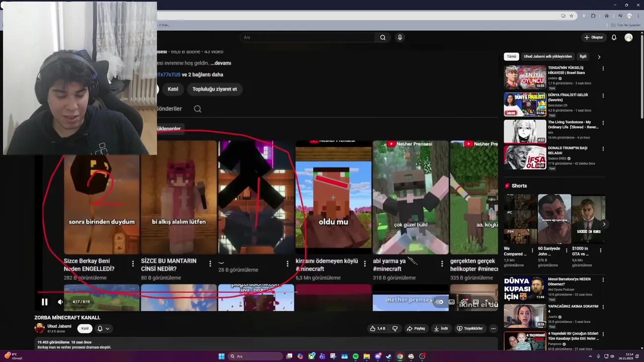
Task: Open Steam from the taskbar
Action: pos(388,356)
